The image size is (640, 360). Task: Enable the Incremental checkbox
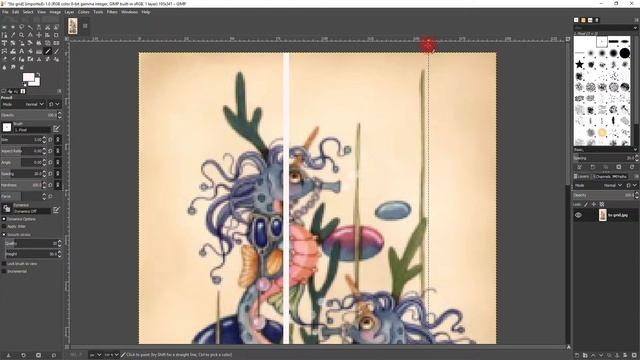[4, 271]
